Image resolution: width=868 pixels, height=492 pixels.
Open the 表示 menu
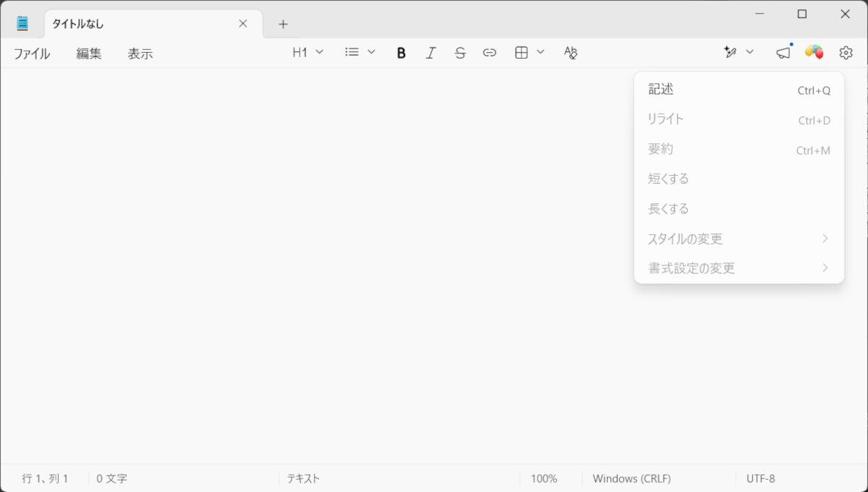click(x=140, y=54)
